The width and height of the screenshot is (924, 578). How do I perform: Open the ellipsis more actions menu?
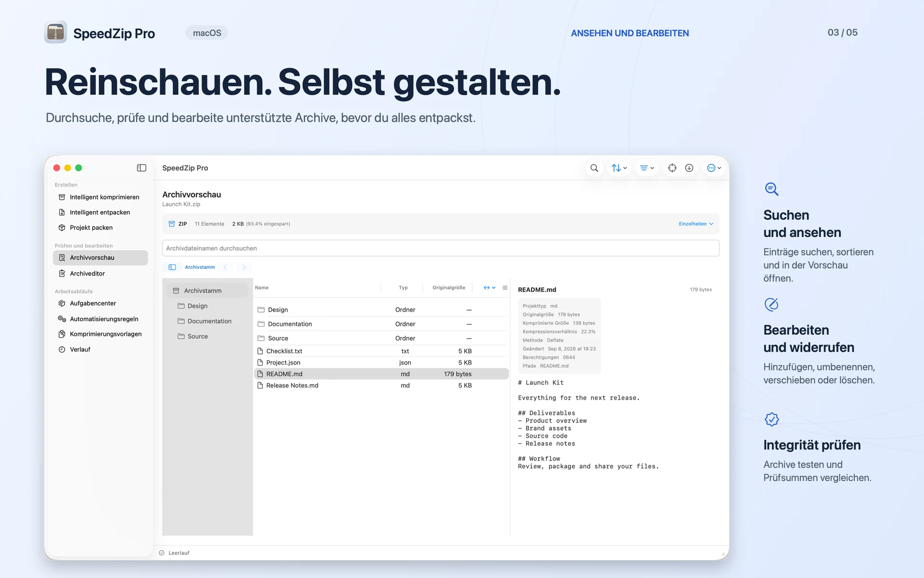714,168
